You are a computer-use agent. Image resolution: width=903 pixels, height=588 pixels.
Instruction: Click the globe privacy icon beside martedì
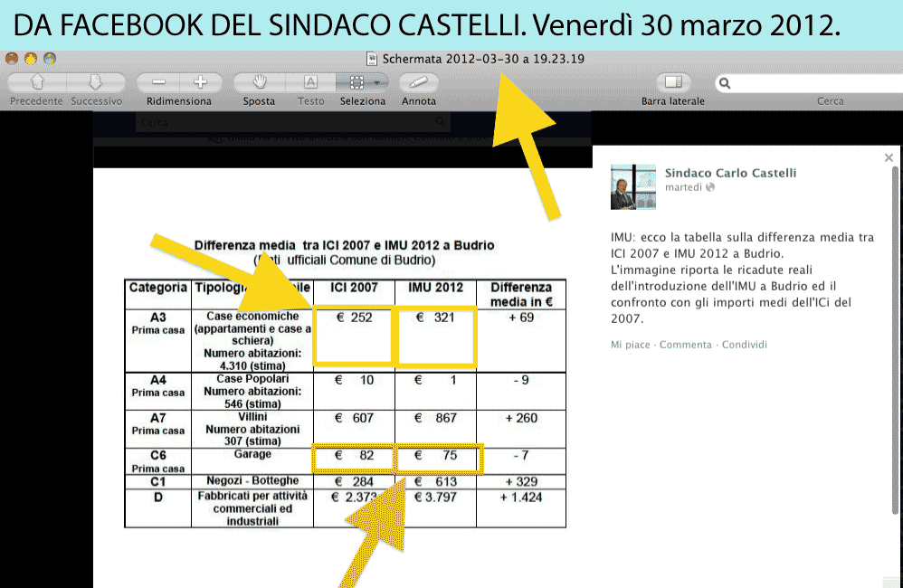(x=710, y=187)
